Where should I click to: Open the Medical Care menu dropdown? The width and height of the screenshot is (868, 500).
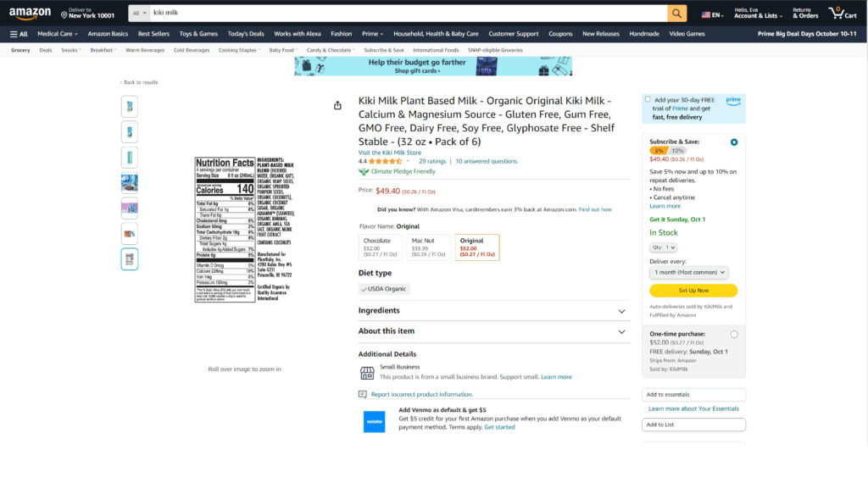[x=58, y=34]
